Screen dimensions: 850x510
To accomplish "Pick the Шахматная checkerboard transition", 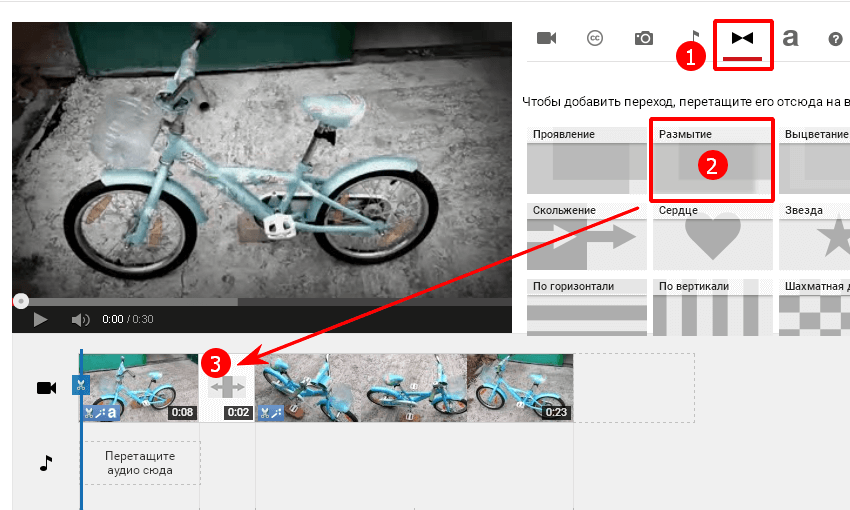I will pyautogui.click(x=814, y=307).
